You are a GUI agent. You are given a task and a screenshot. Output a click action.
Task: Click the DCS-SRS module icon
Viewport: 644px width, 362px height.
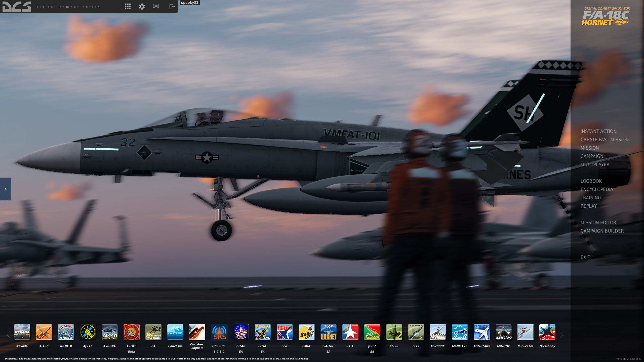(x=219, y=332)
